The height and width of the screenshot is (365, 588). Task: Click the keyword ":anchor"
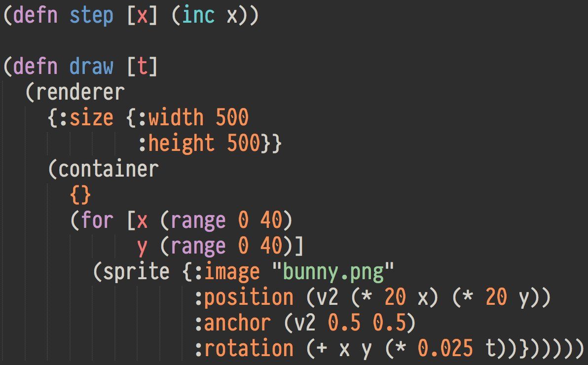(x=232, y=323)
